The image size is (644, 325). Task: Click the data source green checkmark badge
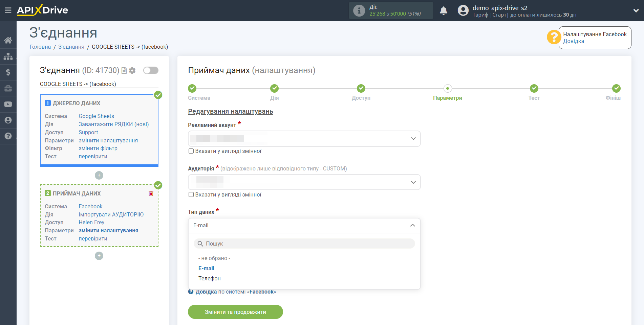(x=158, y=95)
